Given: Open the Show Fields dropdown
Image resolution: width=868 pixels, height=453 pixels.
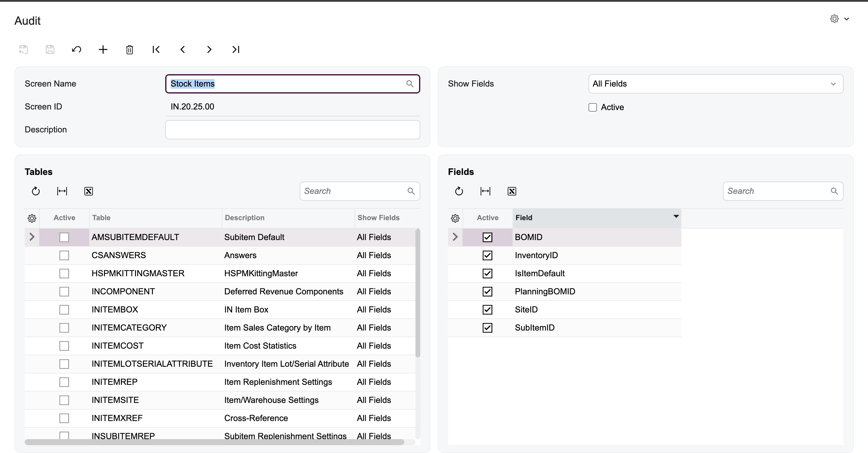Looking at the screenshot, I should coord(833,84).
